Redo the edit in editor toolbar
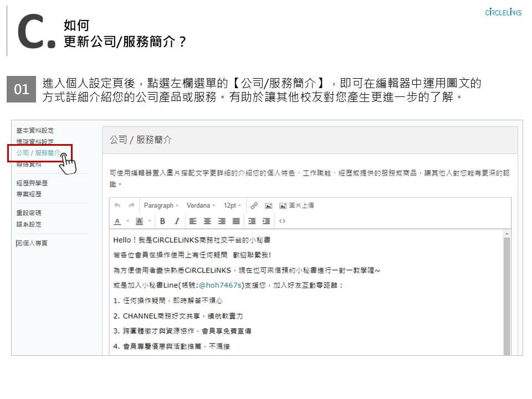This screenshot has height=399, width=532. point(132,205)
